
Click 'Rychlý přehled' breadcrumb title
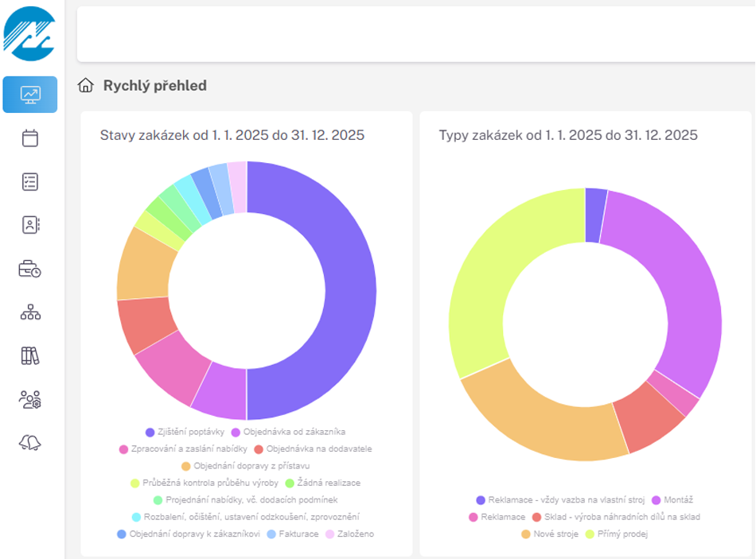tap(154, 86)
